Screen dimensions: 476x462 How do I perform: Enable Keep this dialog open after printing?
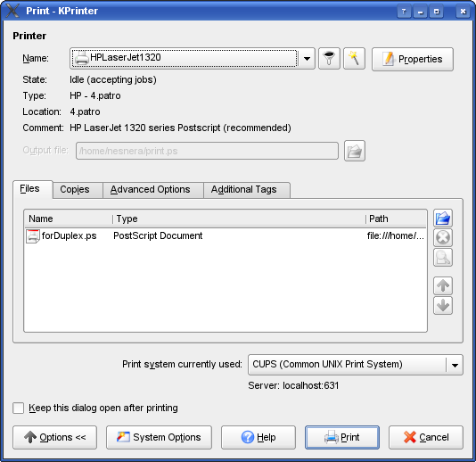coord(19,408)
